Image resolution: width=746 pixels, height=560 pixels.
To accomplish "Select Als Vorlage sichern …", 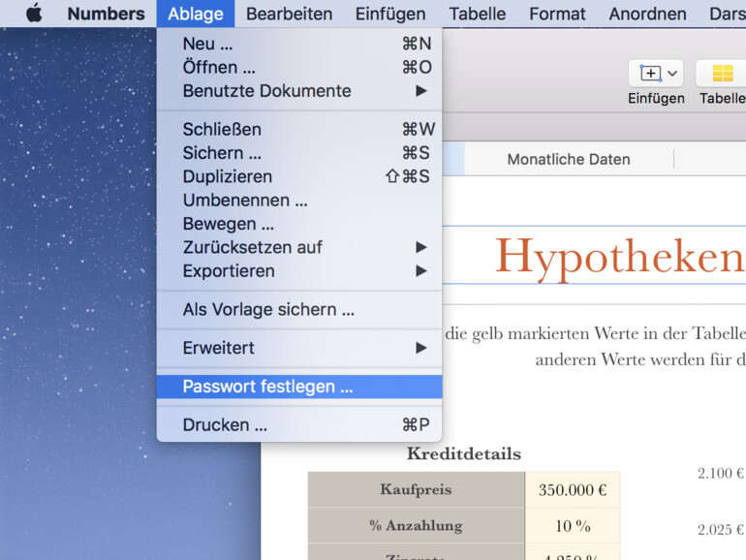I will pyautogui.click(x=299, y=310).
